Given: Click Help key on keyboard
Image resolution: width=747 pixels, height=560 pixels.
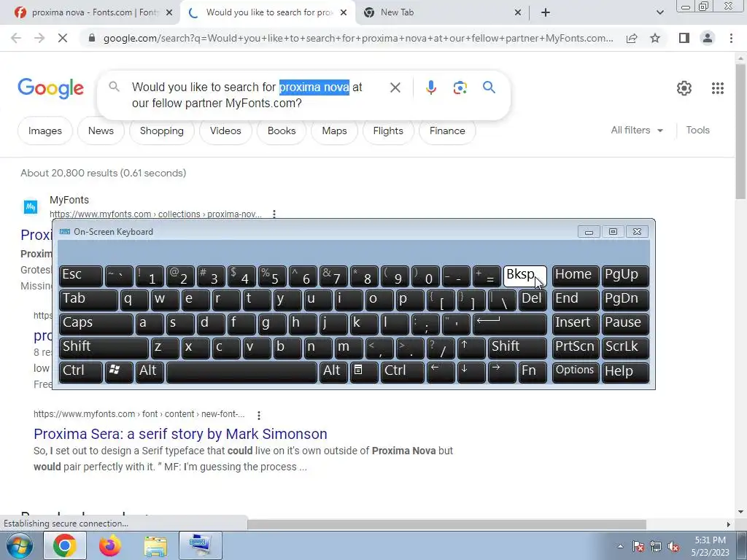Looking at the screenshot, I should click(x=625, y=372).
